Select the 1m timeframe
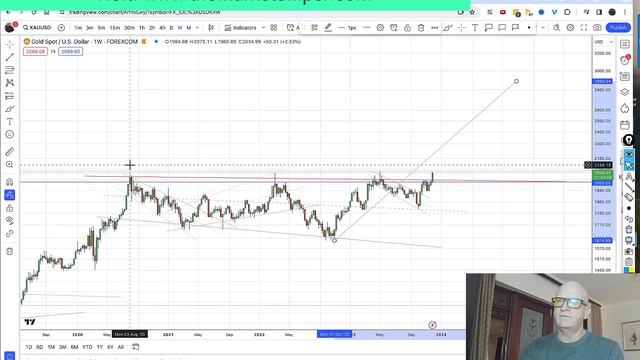Screen dimensions: 640x360 click(x=78, y=28)
